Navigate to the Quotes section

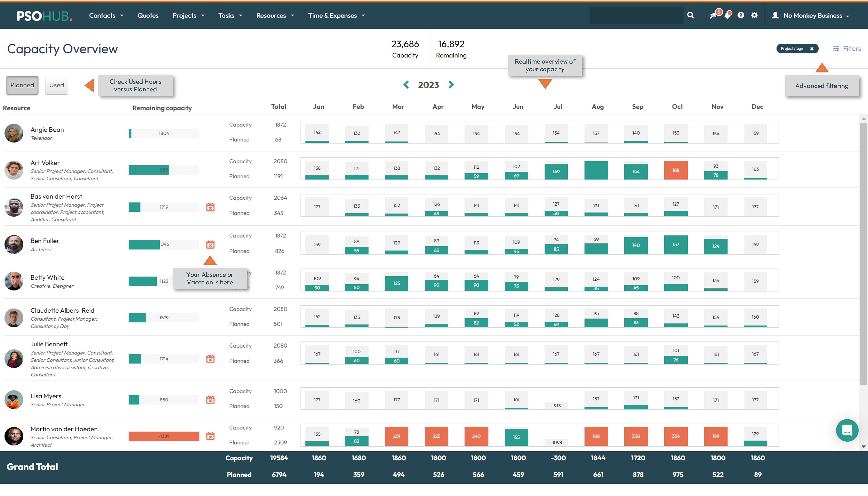(x=148, y=15)
